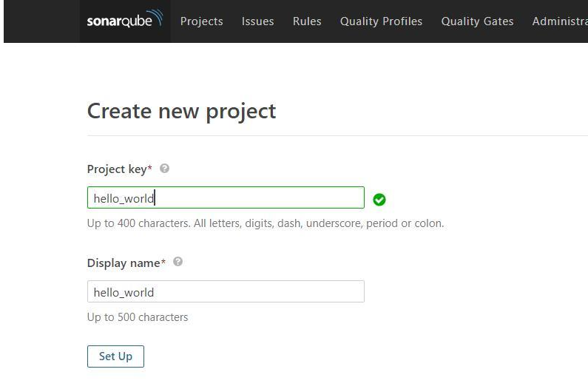Open the help icon beside Project key
Viewport: 588px width, 389px height.
pyautogui.click(x=164, y=169)
